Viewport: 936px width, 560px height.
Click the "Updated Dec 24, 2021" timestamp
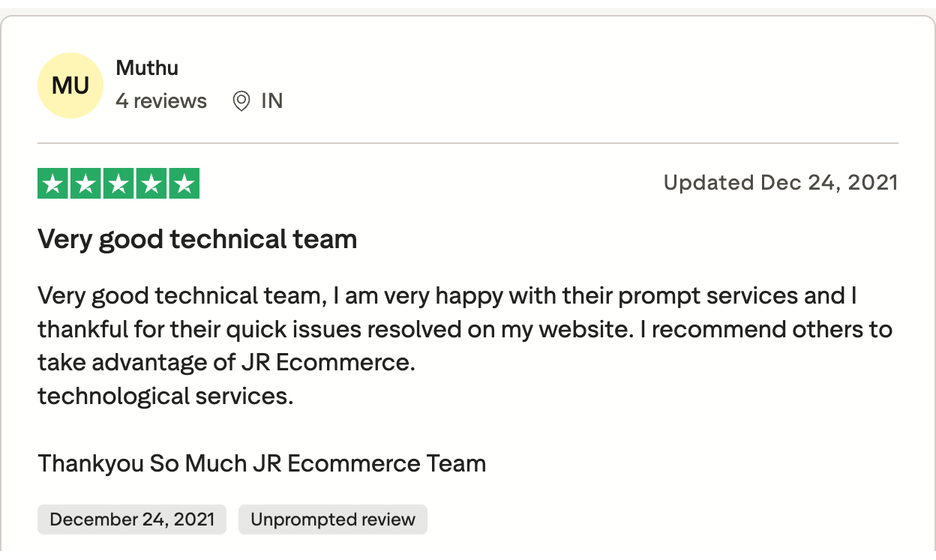click(x=780, y=183)
